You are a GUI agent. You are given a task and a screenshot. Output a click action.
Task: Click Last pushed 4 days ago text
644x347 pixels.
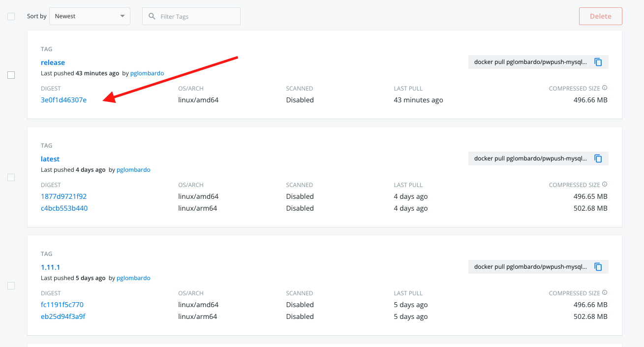pyautogui.click(x=73, y=170)
